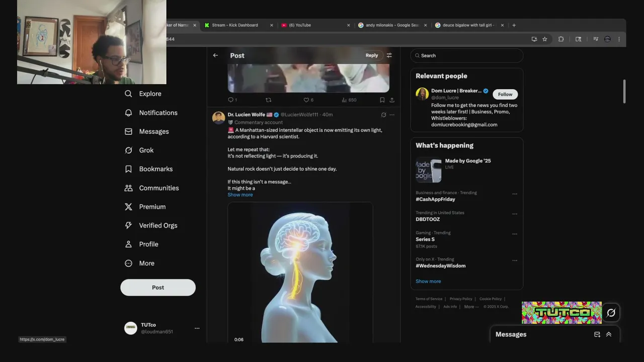Open Communities from the sidebar
The image size is (644, 362).
[152, 188]
